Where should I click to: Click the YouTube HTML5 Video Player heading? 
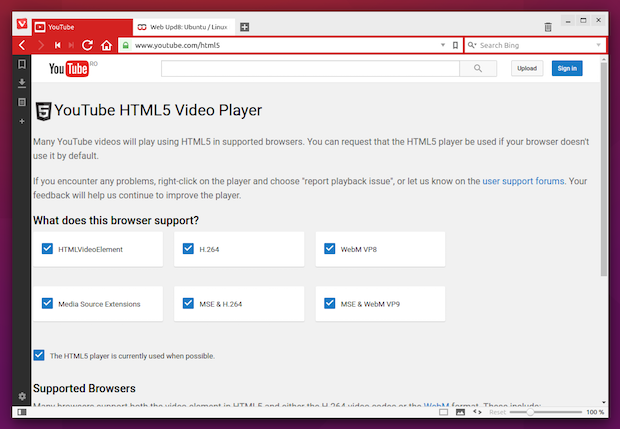tap(158, 110)
